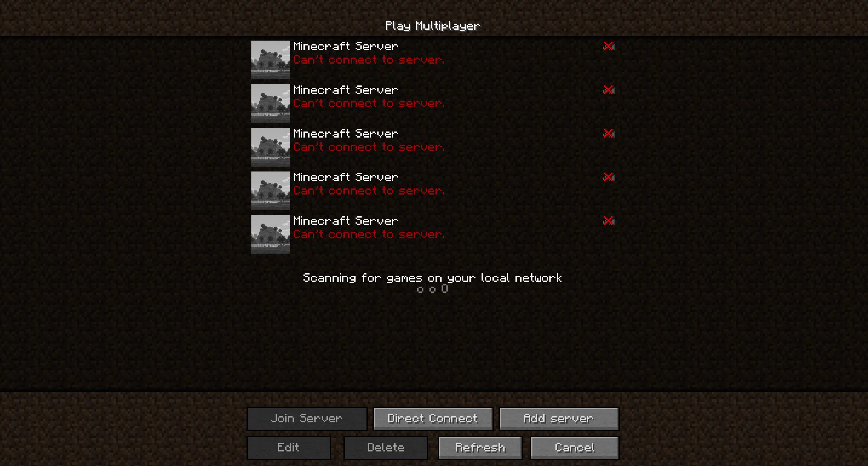Click the X icon on fifth server entry
The height and width of the screenshot is (466, 868).
click(607, 220)
